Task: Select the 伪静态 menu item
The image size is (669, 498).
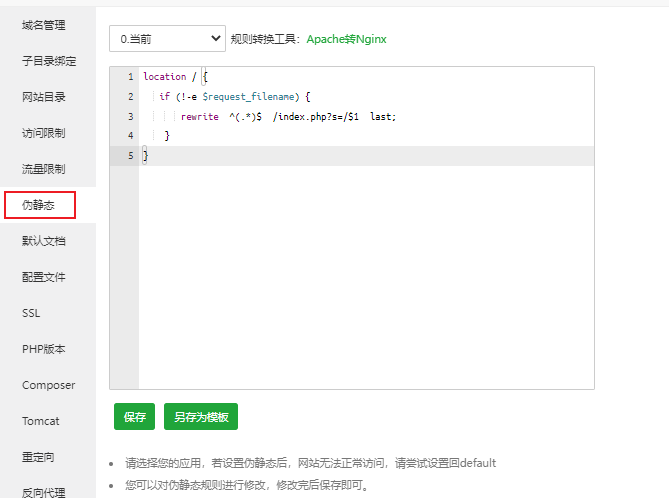Action: point(39,205)
